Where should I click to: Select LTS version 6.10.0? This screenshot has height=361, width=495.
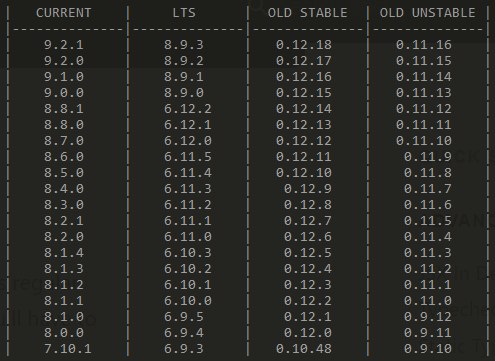pyautogui.click(x=188, y=301)
